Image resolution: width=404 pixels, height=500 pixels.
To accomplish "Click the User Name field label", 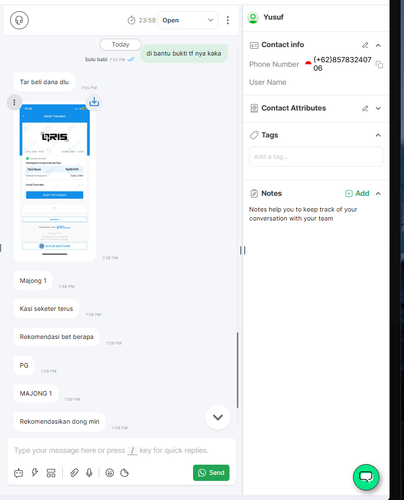I will click(268, 82).
